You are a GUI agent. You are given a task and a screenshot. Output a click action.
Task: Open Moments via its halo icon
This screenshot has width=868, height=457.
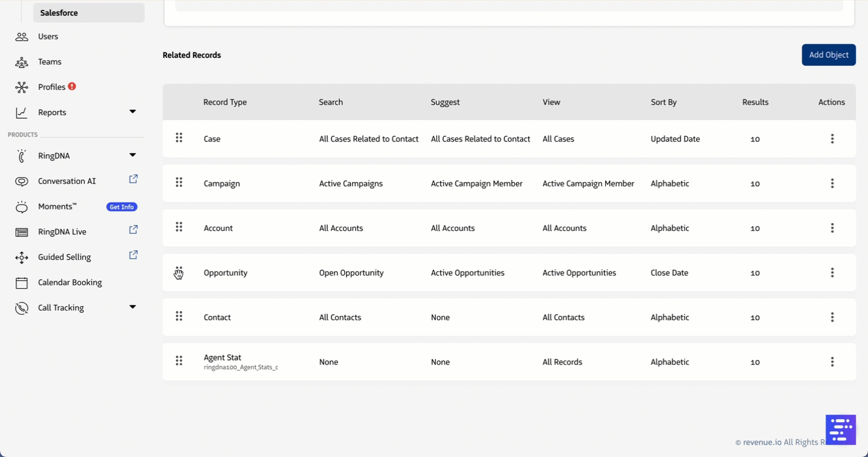click(22, 206)
